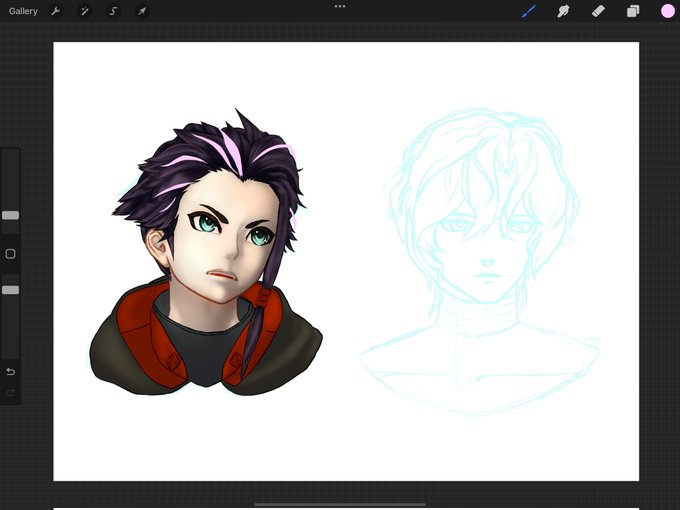This screenshot has height=510, width=680.
Task: Tap the redo arrow in sidebar
Action: point(10,393)
